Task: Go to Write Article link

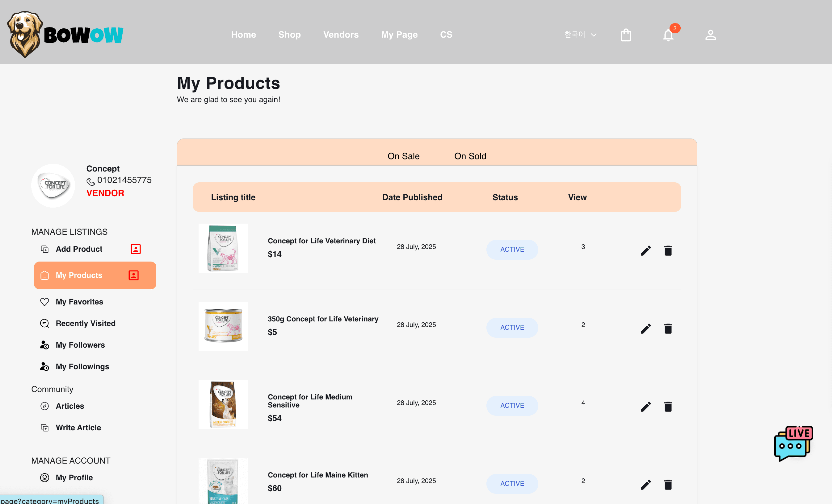Action: coord(78,428)
